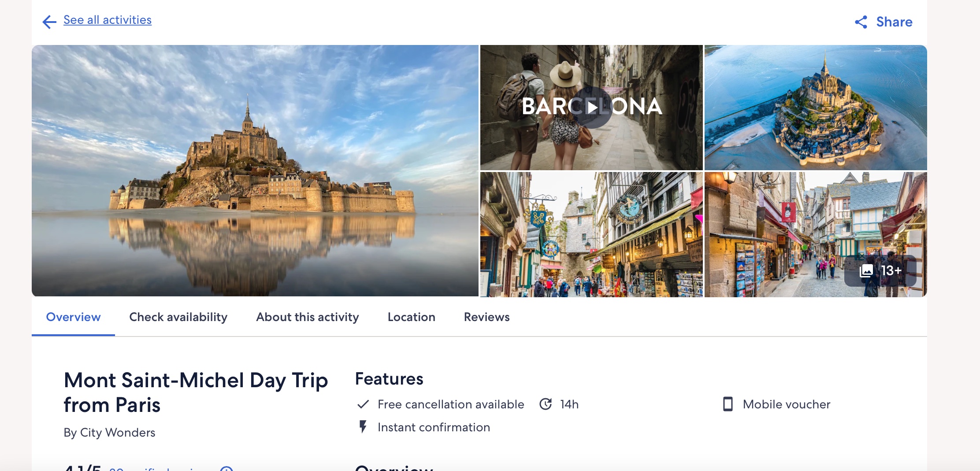Click the share icon

click(861, 22)
